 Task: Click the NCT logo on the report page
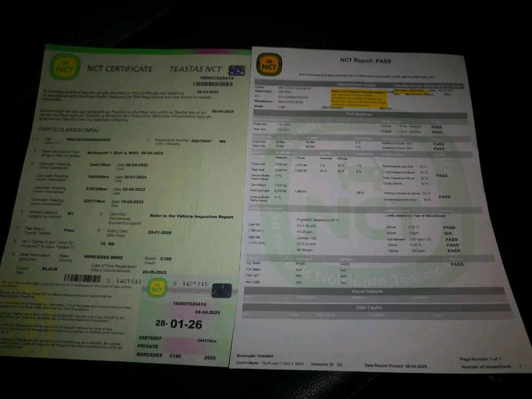[270, 65]
